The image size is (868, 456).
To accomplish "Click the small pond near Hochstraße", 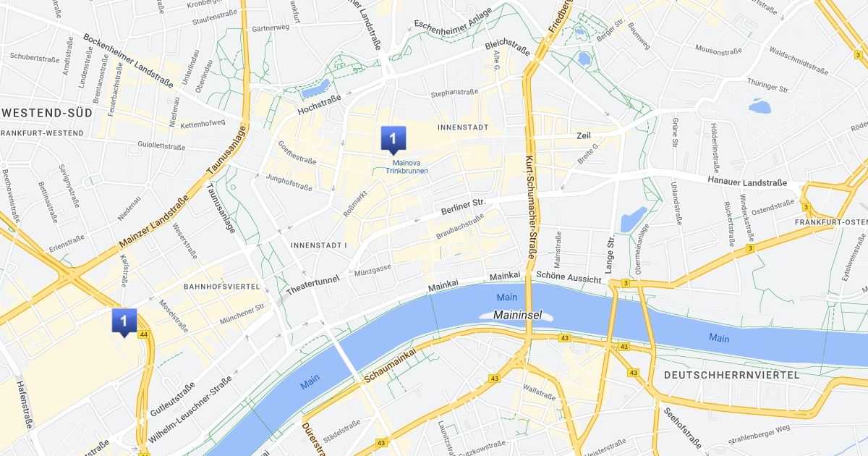I will click(315, 89).
